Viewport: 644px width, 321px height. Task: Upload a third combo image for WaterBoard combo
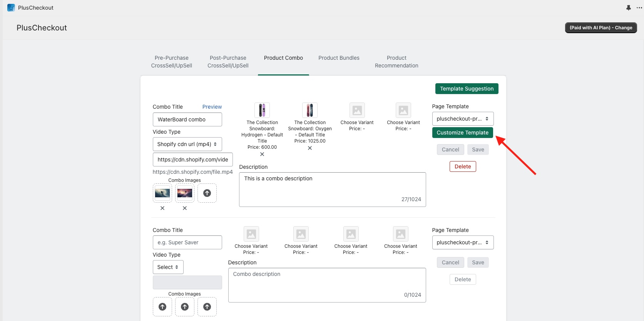click(x=207, y=193)
